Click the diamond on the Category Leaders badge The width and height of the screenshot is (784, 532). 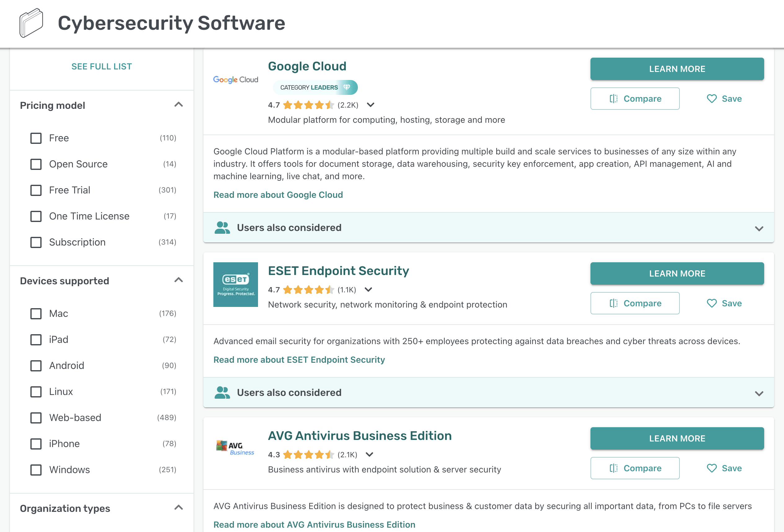pos(346,87)
